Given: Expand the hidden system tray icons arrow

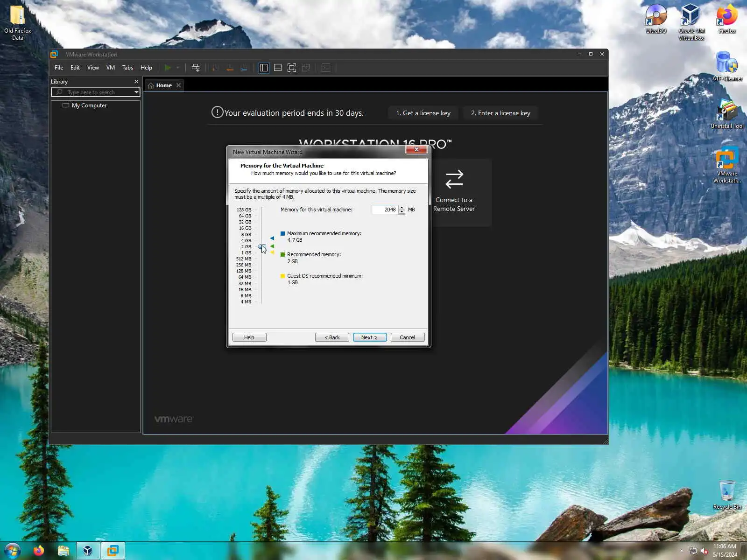Looking at the screenshot, I should point(681,551).
